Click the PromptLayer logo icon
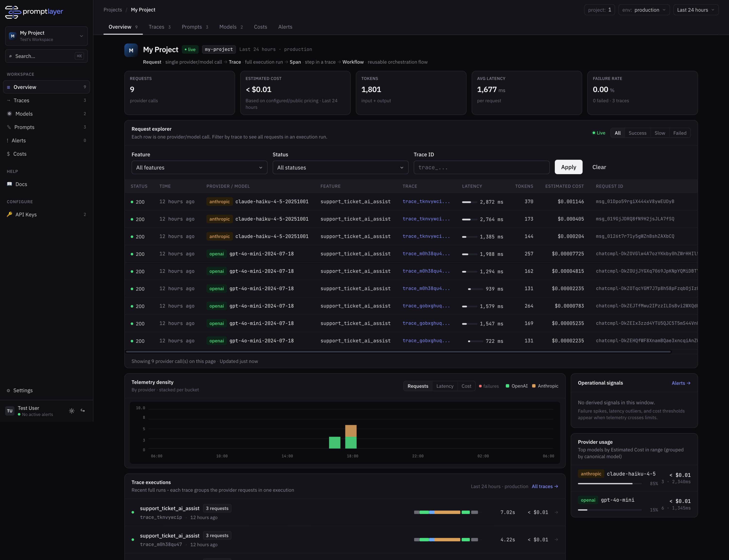The image size is (729, 560). click(x=13, y=12)
